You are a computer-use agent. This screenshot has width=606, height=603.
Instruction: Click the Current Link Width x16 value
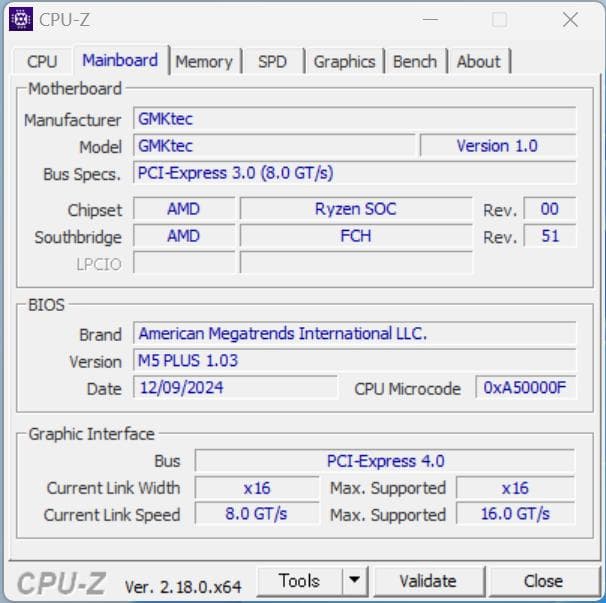tap(257, 488)
